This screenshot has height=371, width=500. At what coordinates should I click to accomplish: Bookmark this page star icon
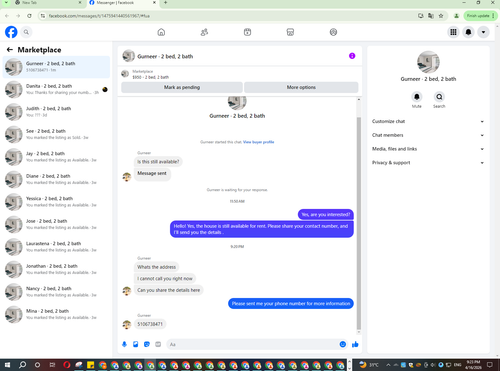(441, 16)
